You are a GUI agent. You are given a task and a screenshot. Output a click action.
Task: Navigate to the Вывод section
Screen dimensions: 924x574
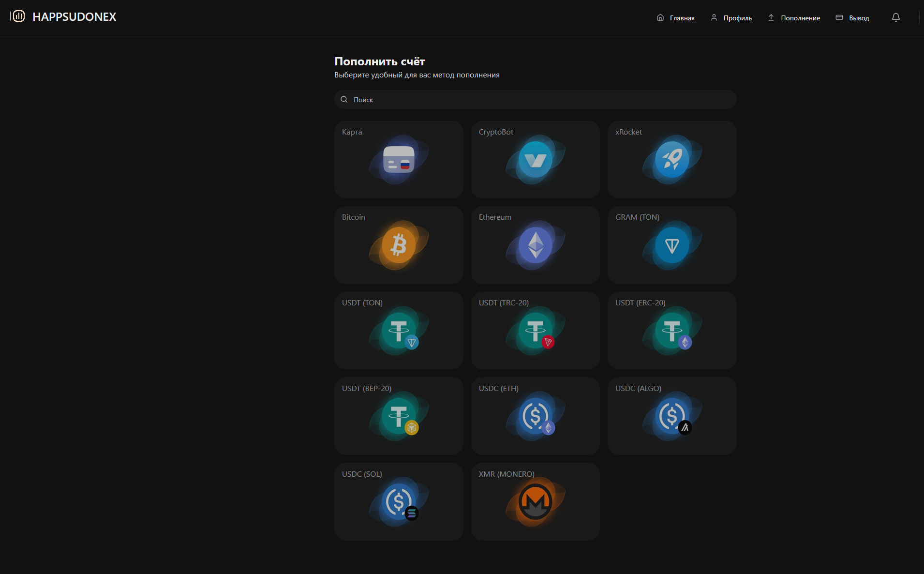(852, 18)
